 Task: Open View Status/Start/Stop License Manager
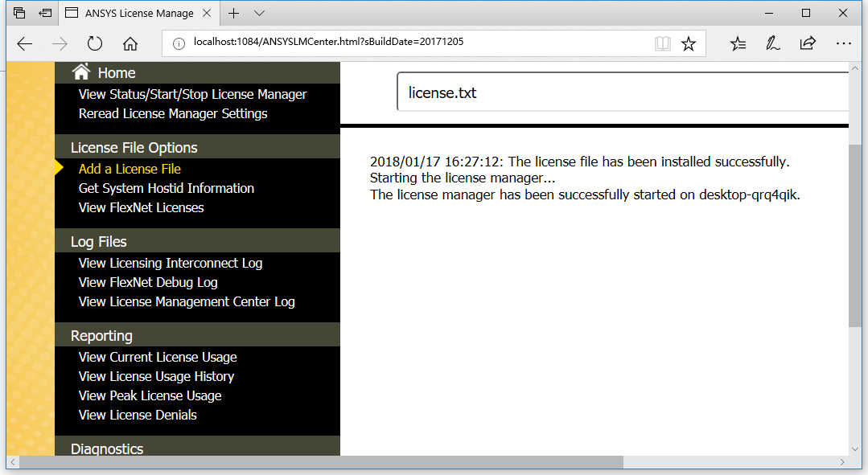(192, 95)
